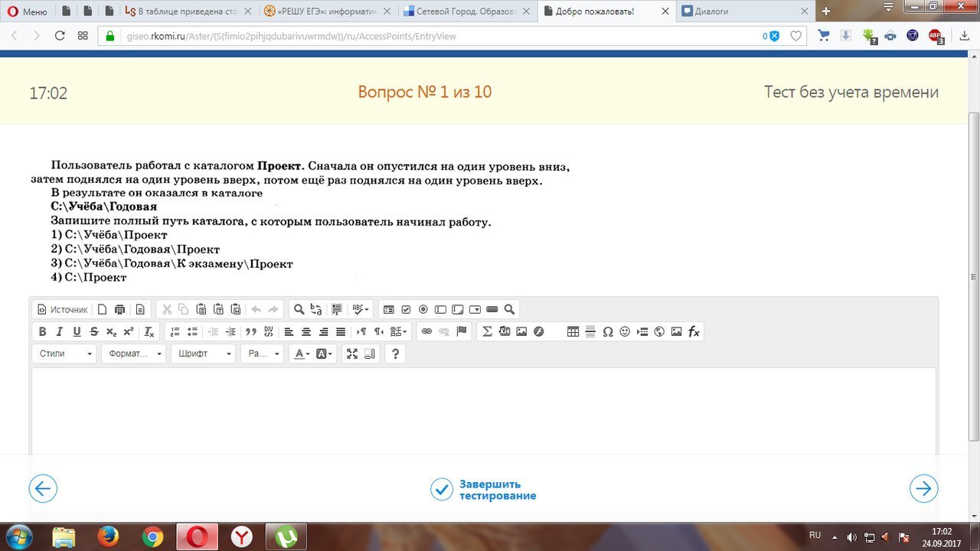Go to next question with right arrow
980x551 pixels.
click(923, 488)
